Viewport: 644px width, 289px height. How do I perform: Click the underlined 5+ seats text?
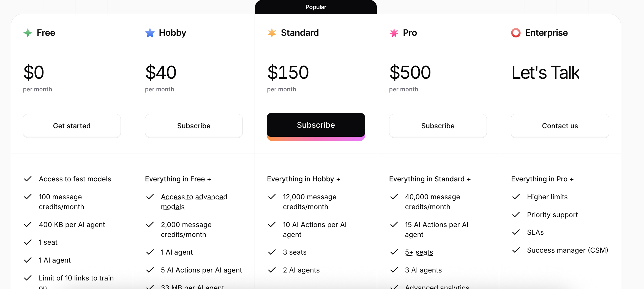click(x=419, y=252)
